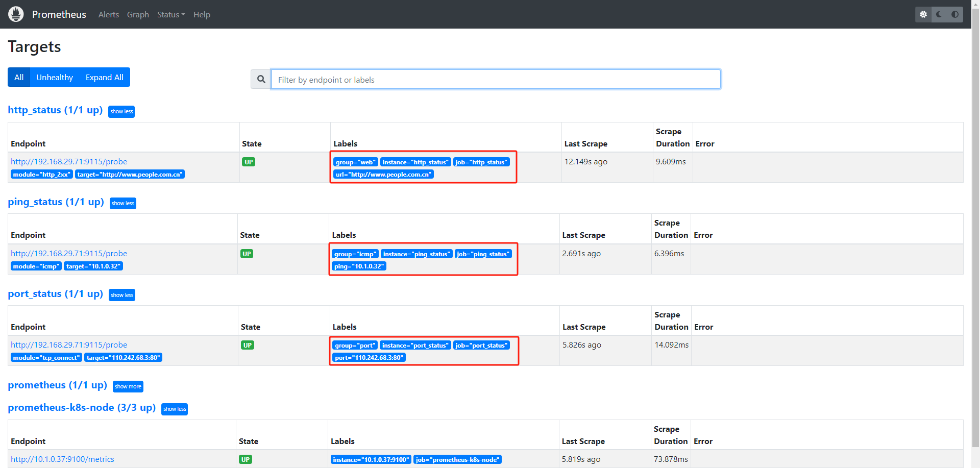Open the Graph page
This screenshot has width=980, height=468.
138,14
